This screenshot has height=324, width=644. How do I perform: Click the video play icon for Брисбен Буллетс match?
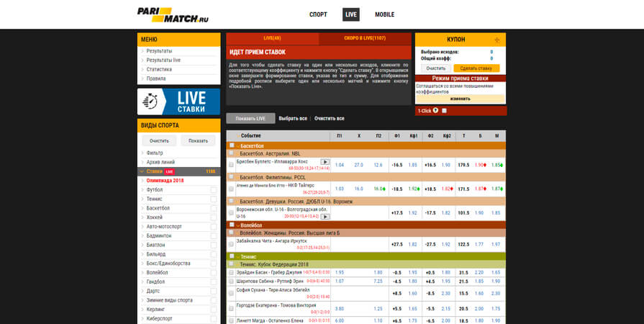325,162
